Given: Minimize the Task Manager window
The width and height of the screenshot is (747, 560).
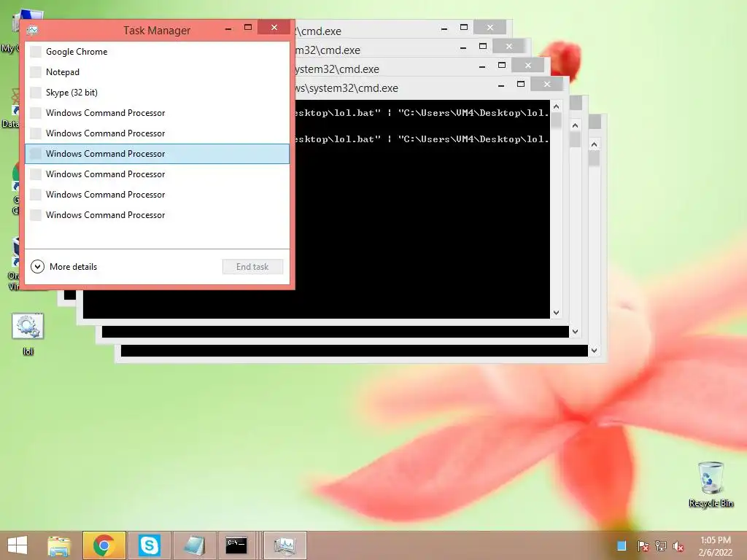Looking at the screenshot, I should click(228, 28).
